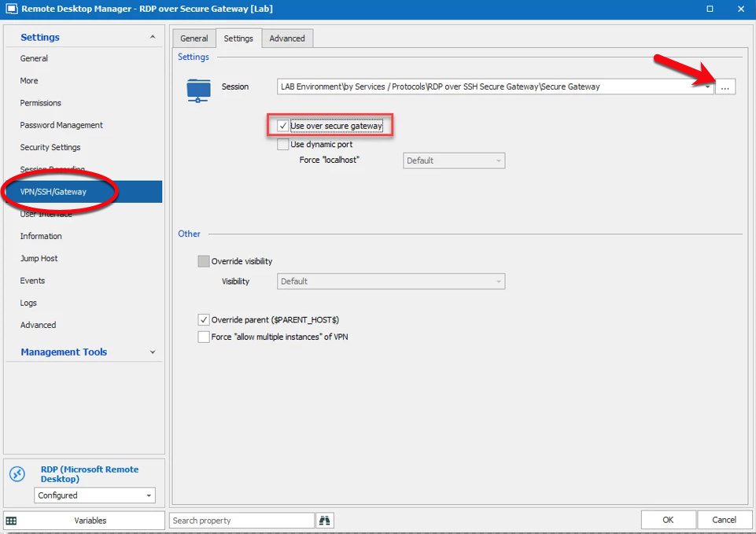Toggle Override parent ($PARENT_HOST$) checkbox

(x=204, y=320)
